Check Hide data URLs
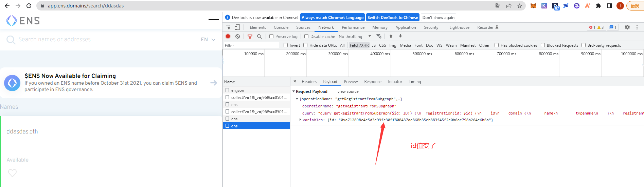644x187 pixels. pos(305,45)
